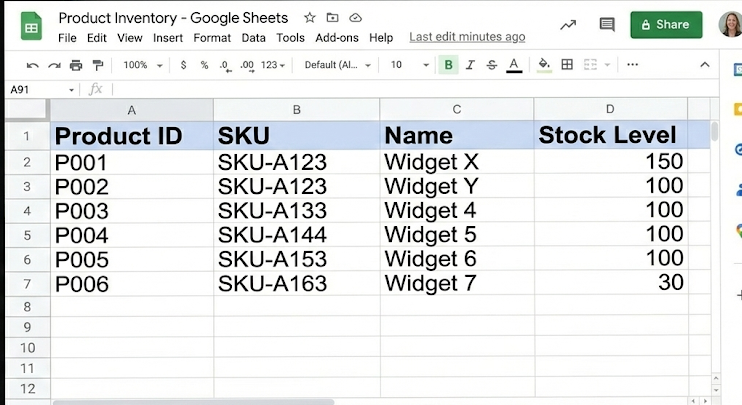Open the font size 10 dropdown
The width and height of the screenshot is (742, 405).
[407, 65]
